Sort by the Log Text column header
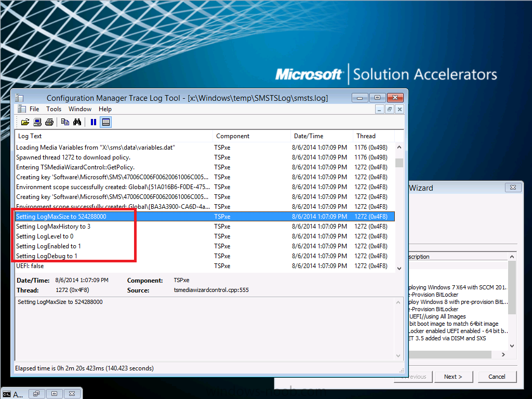The height and width of the screenshot is (399, 532). tap(114, 136)
